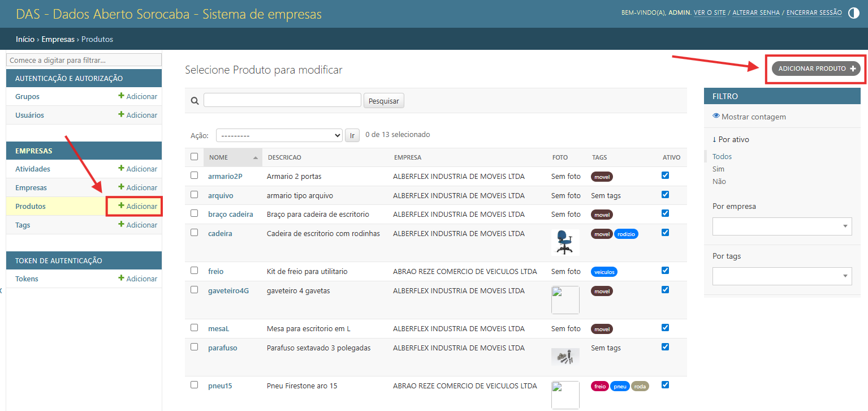Check the box for armario2P row
This screenshot has height=411, width=868.
tap(195, 175)
